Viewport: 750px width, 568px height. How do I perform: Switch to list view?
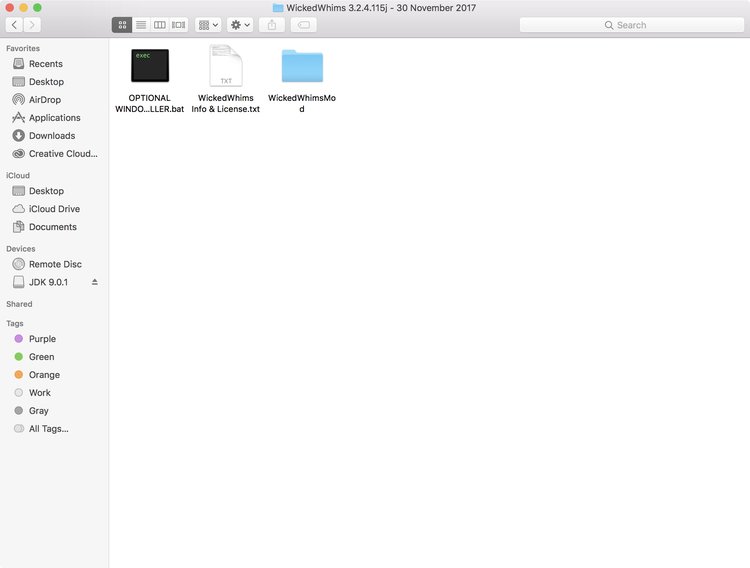tap(141, 25)
